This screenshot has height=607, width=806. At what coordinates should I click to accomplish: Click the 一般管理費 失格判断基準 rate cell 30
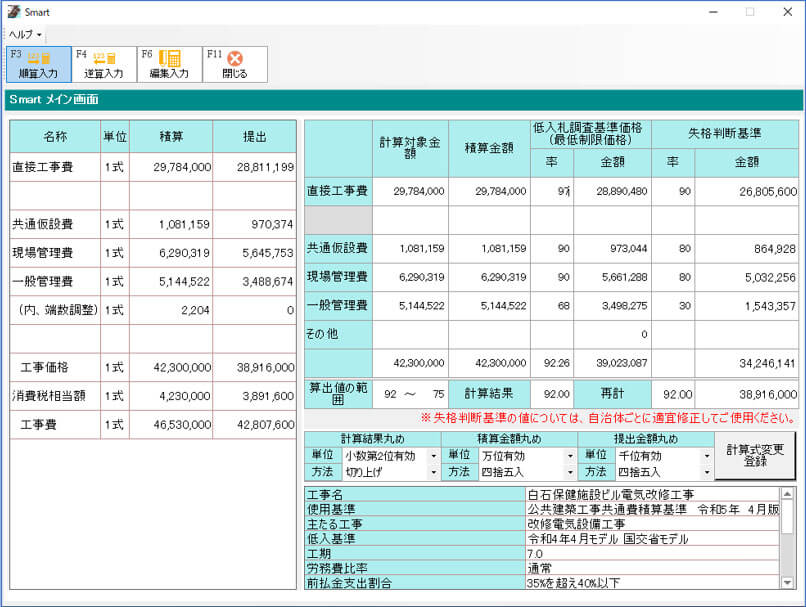tap(673, 305)
